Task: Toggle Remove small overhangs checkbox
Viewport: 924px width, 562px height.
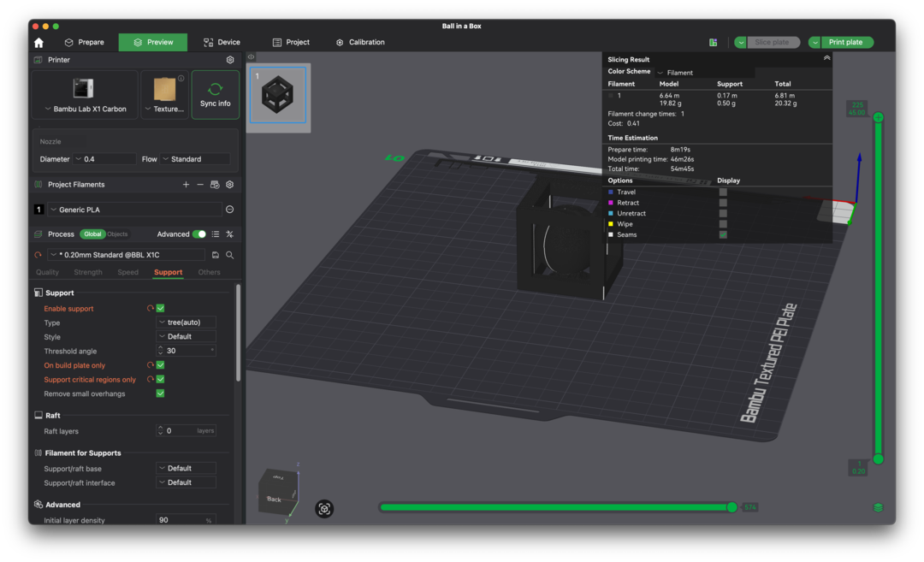Action: 160,393
